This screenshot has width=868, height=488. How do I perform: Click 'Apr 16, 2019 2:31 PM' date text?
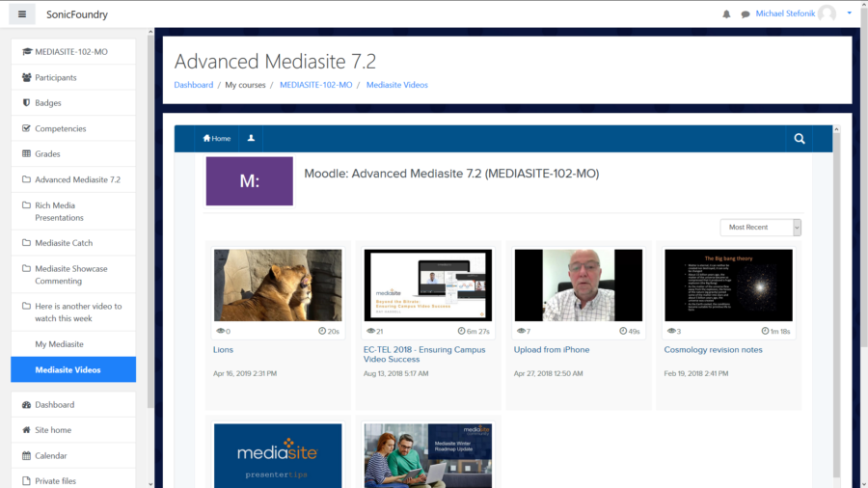245,373
